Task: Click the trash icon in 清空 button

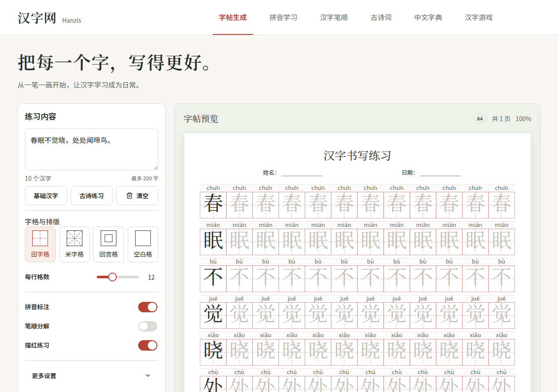Action: pos(129,196)
